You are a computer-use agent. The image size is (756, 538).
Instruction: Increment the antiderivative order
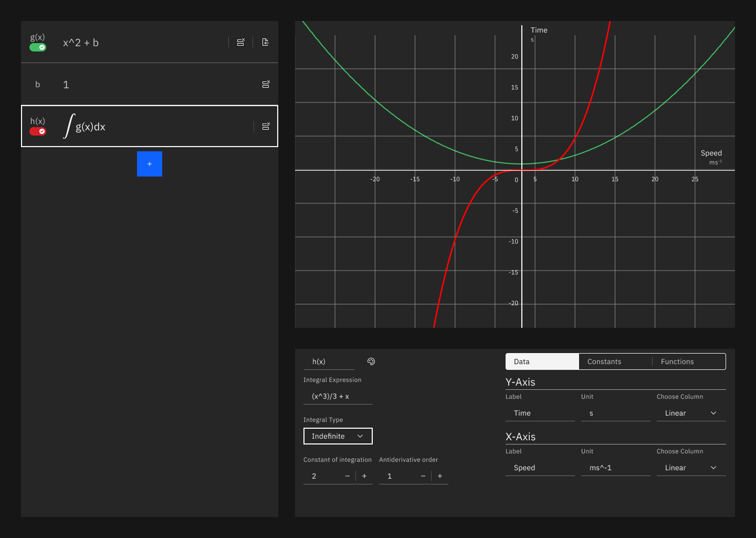coord(440,476)
